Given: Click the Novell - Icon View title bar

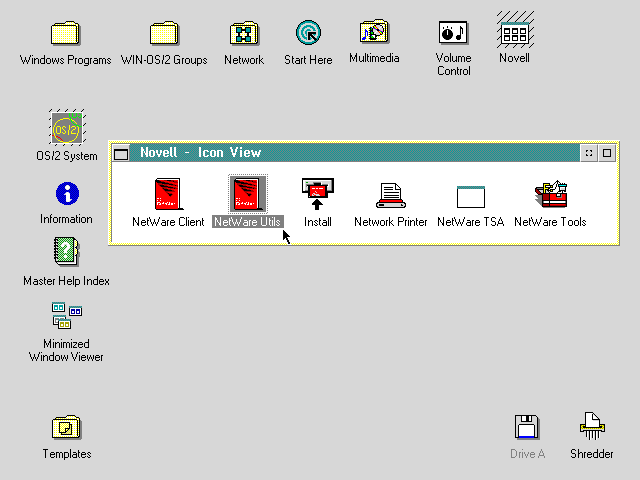Looking at the screenshot, I should point(350,153).
